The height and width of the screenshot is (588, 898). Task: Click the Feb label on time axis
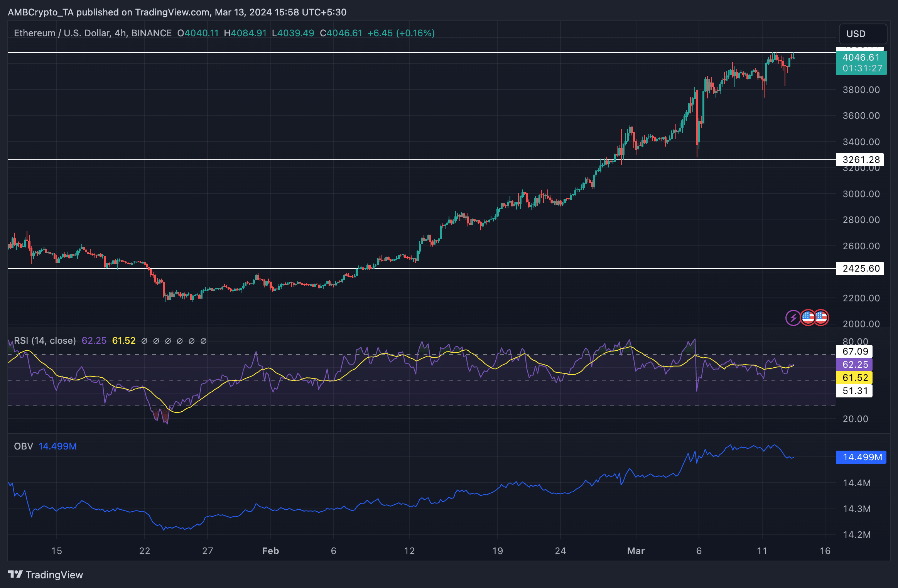(270, 551)
